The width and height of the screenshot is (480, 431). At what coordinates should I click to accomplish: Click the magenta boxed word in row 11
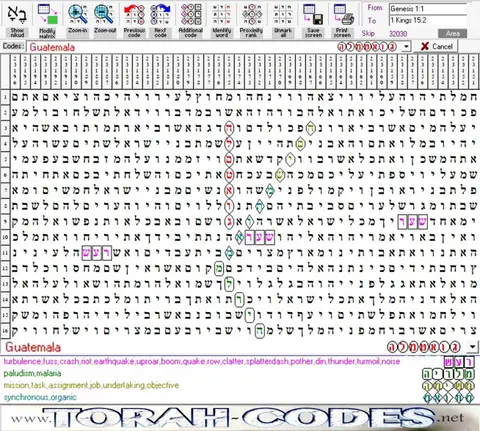(97, 253)
